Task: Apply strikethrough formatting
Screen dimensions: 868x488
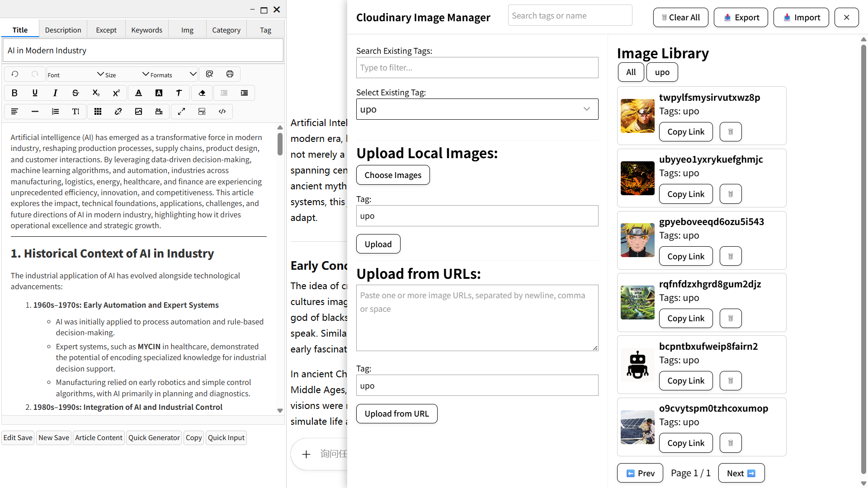Action: pos(75,93)
